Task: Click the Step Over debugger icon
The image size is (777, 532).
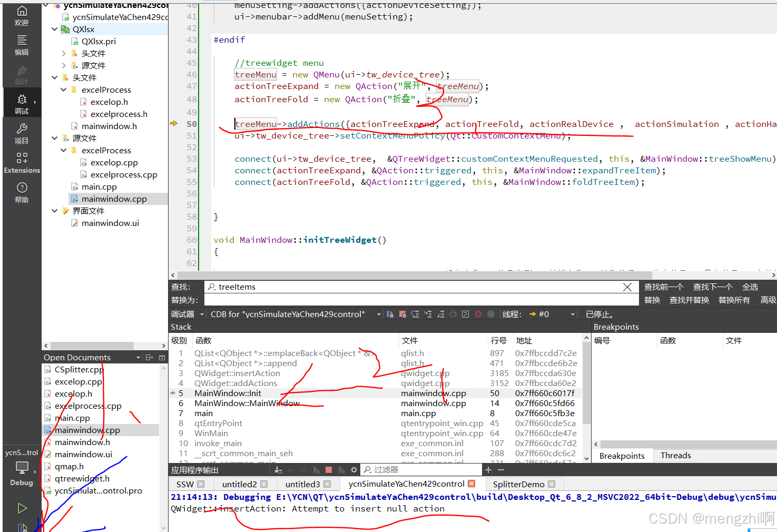Action: pos(415,314)
